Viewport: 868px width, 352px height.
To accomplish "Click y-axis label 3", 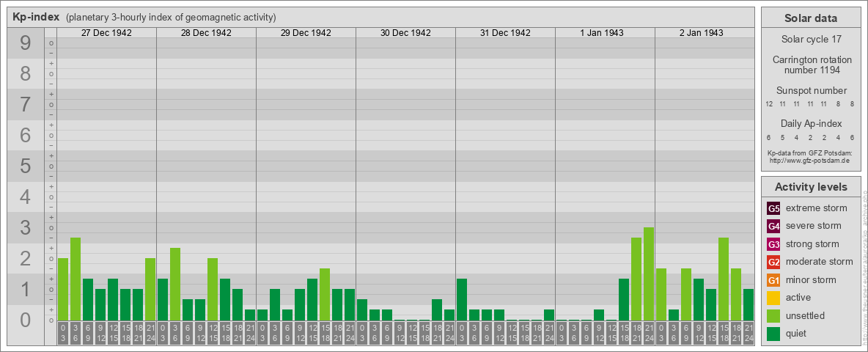I will click(26, 227).
